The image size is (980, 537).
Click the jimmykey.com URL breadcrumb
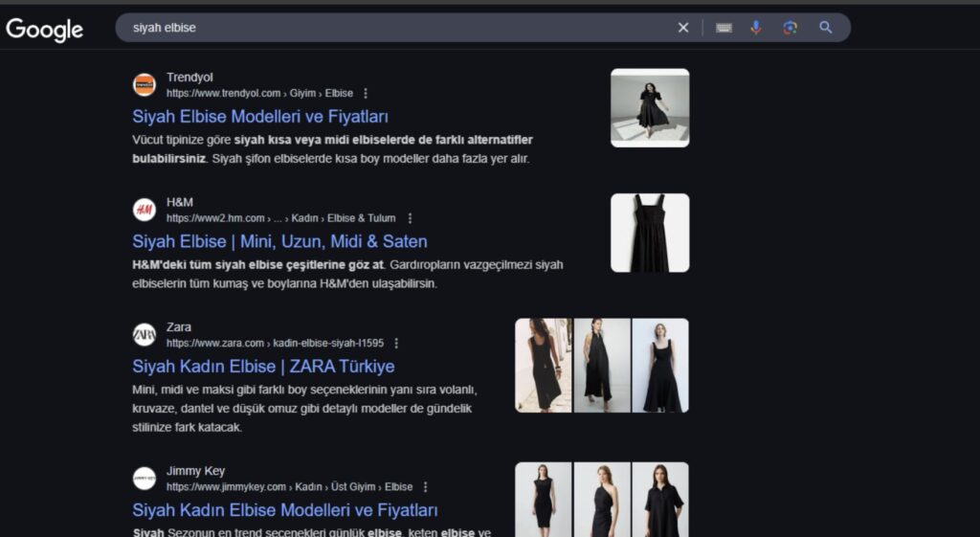(289, 487)
